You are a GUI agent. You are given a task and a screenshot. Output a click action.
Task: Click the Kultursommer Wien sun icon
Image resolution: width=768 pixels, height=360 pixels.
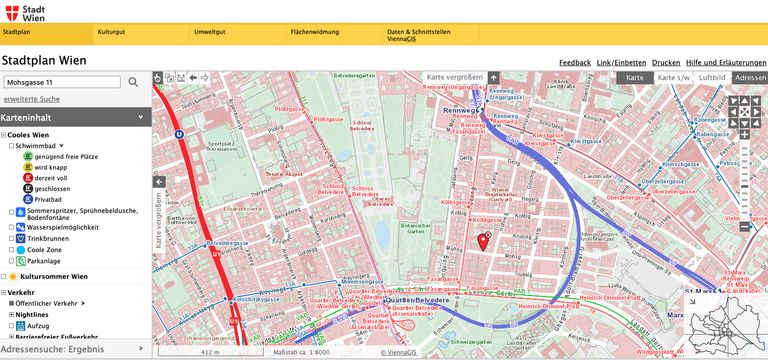pos(13,277)
